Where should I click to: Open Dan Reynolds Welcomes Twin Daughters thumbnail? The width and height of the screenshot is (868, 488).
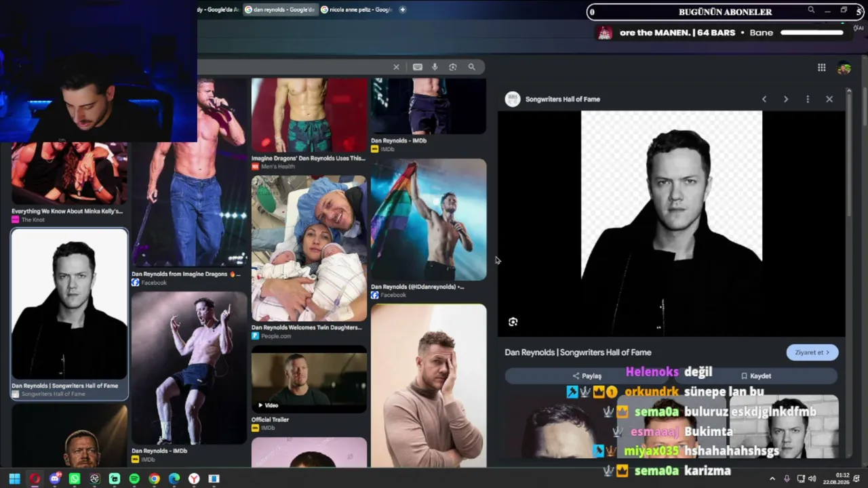(309, 248)
